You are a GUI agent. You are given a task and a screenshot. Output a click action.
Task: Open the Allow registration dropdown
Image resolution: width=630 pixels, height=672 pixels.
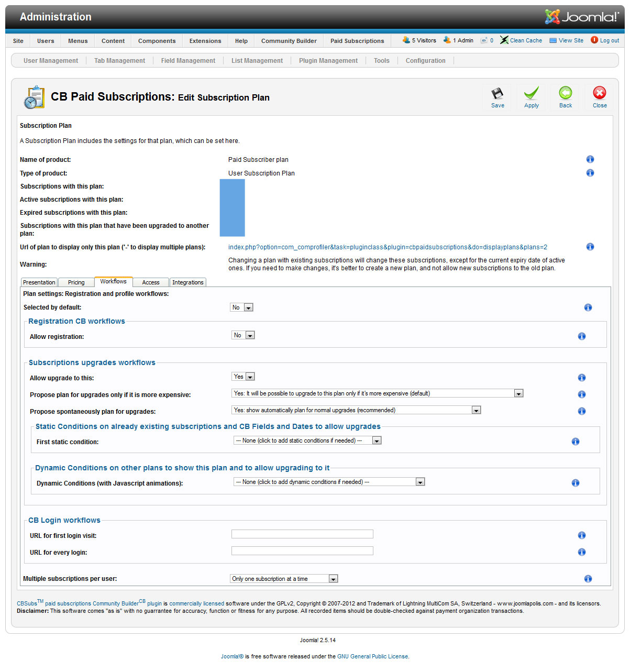(243, 335)
